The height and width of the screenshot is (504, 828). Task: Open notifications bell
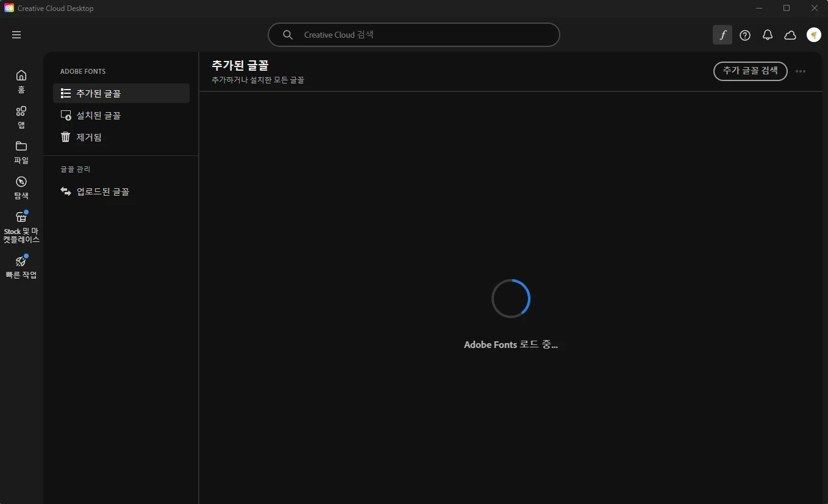(x=768, y=35)
